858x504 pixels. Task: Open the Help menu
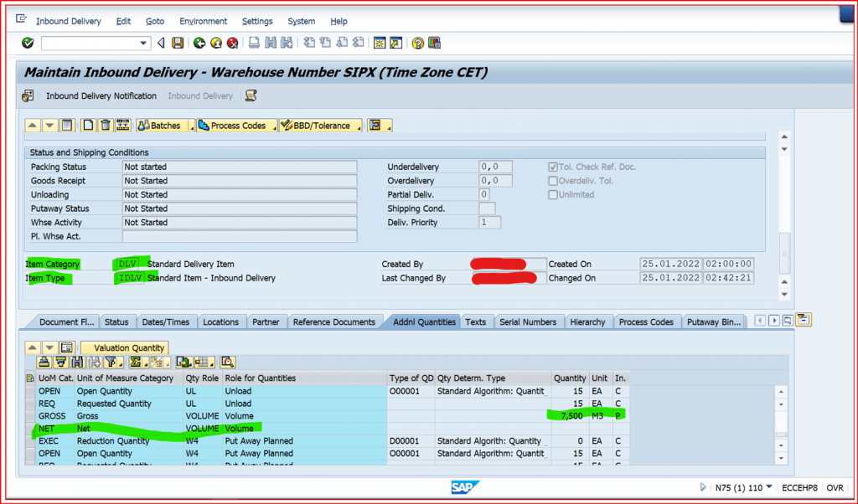(339, 21)
